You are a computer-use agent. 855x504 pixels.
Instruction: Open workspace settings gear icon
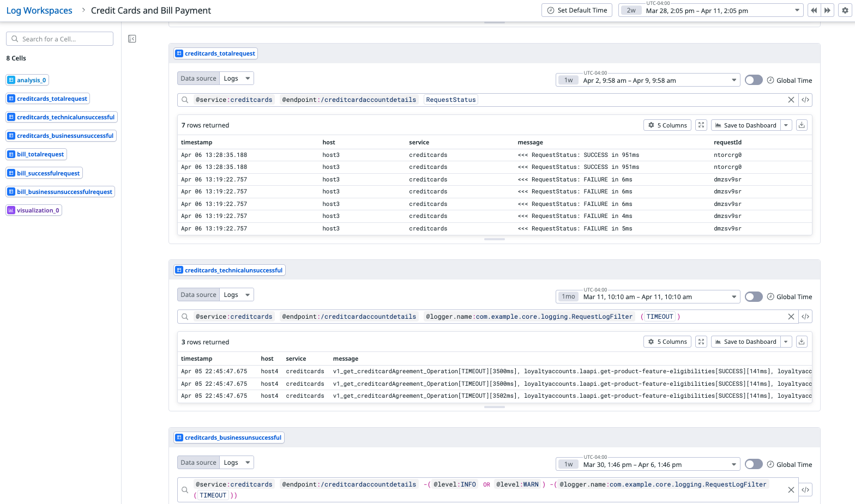coord(845,10)
